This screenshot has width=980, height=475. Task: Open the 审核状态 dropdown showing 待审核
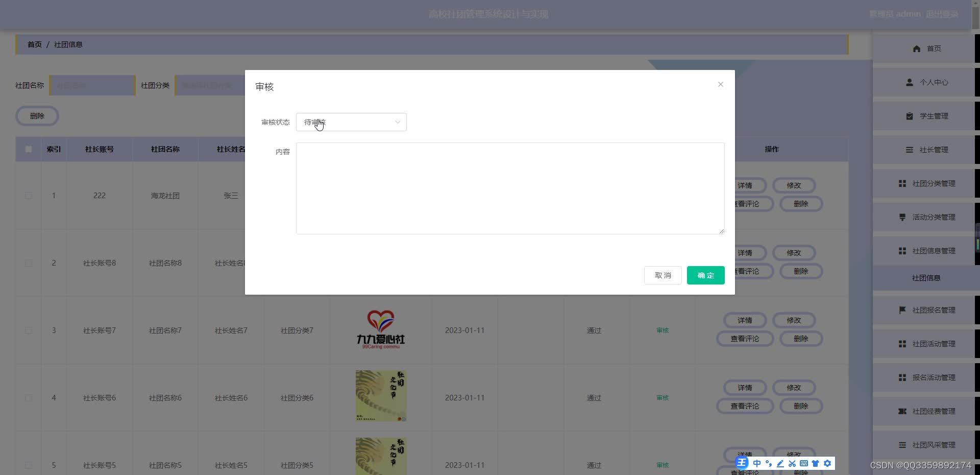(351, 122)
